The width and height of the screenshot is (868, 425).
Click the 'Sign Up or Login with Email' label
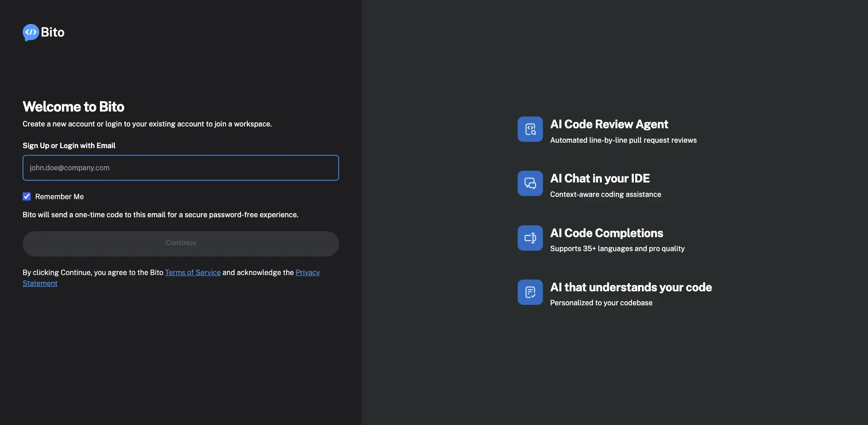click(x=69, y=145)
